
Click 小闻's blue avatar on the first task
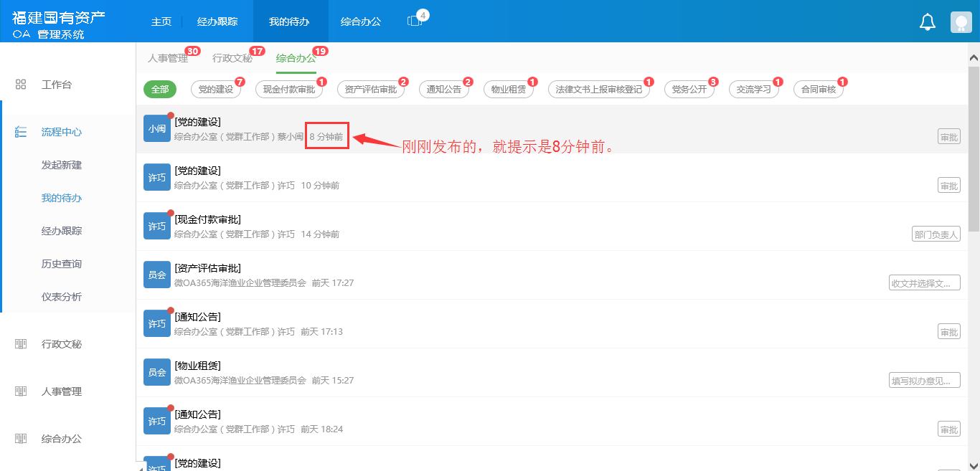tap(157, 128)
